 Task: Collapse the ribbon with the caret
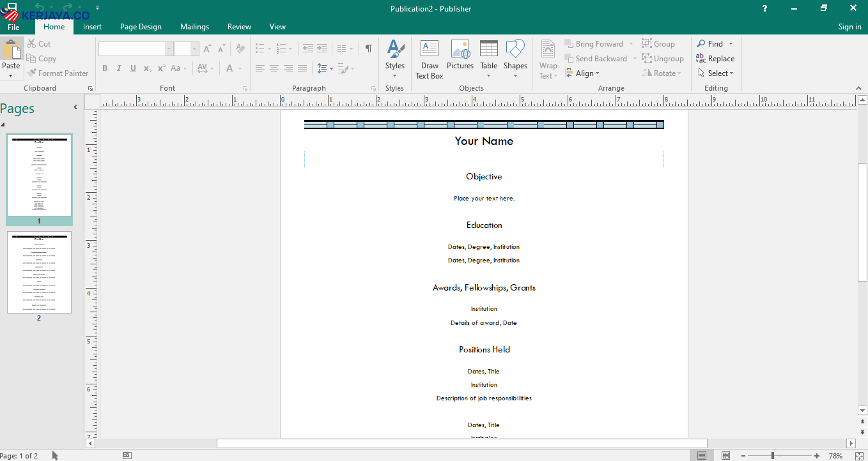click(x=858, y=88)
